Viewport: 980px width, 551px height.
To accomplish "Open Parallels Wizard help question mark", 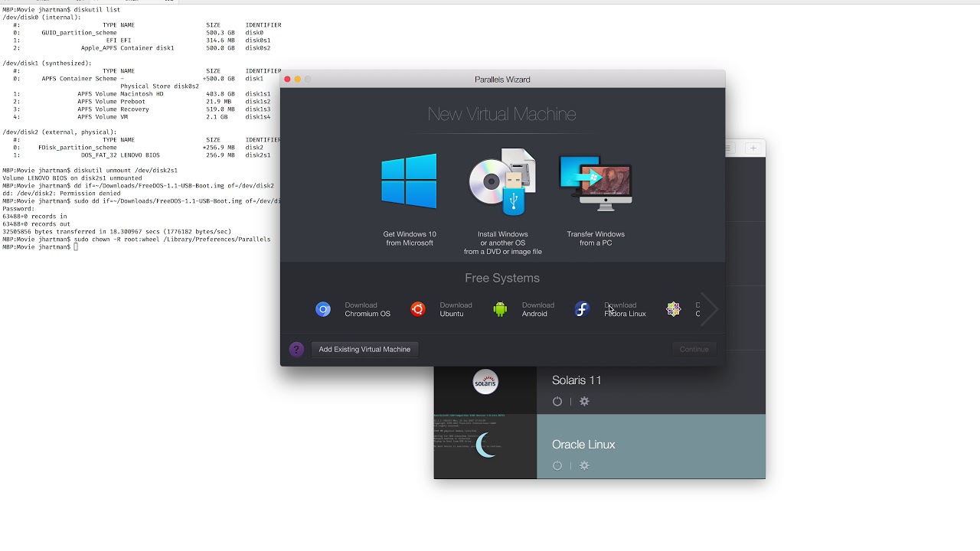I will click(296, 349).
